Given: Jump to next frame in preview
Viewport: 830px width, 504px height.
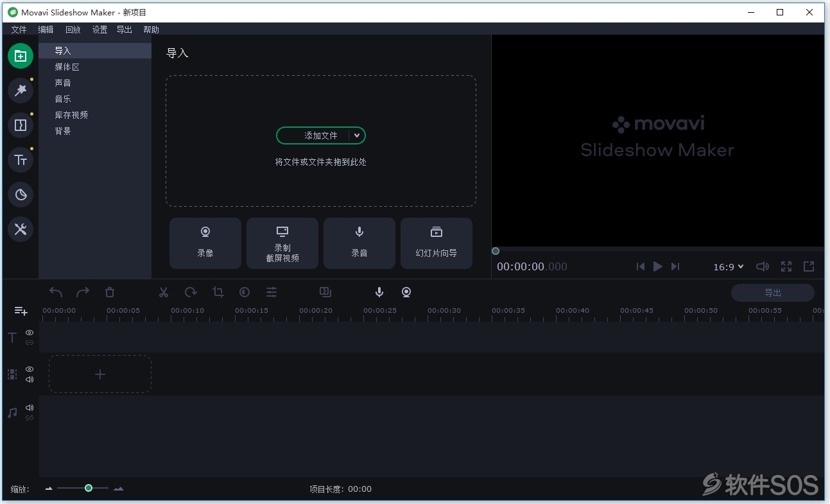Looking at the screenshot, I should [675, 266].
